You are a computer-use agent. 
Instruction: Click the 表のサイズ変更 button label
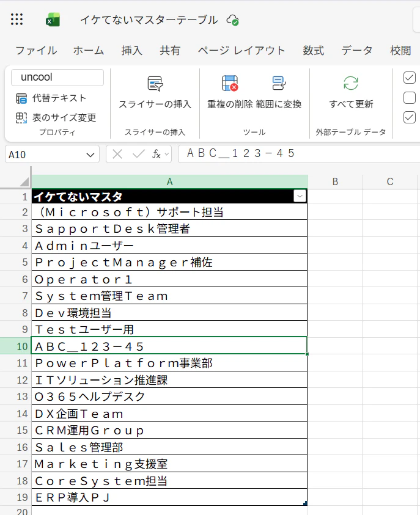click(x=64, y=117)
